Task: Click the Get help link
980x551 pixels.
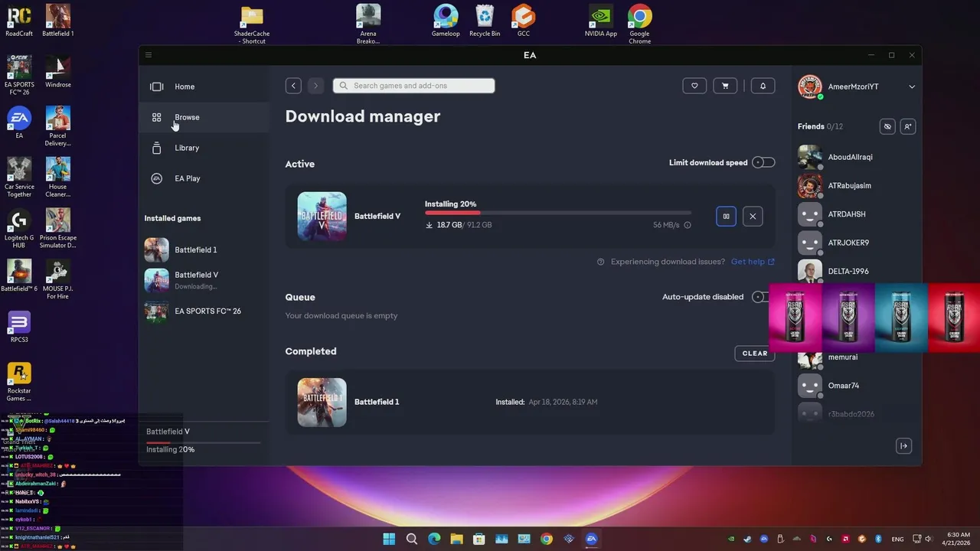Action: 753,262
